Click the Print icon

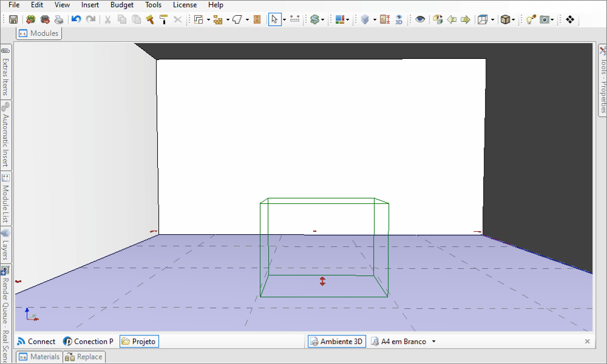pos(59,19)
